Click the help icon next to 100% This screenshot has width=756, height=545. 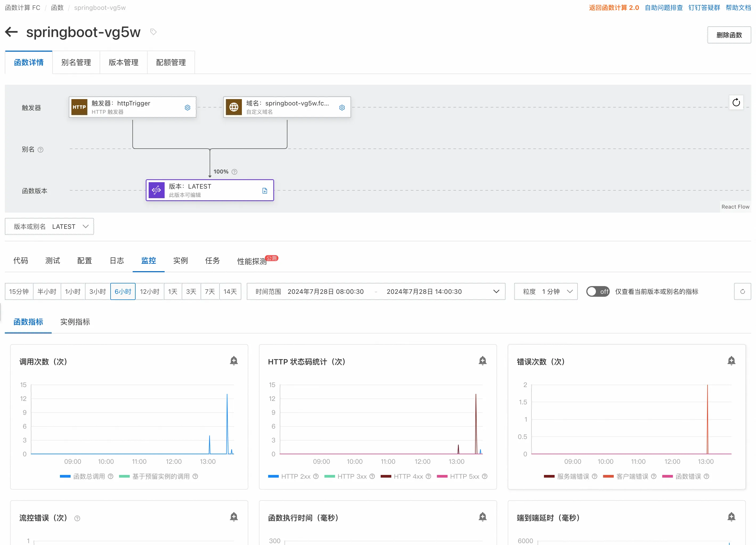coord(234,172)
